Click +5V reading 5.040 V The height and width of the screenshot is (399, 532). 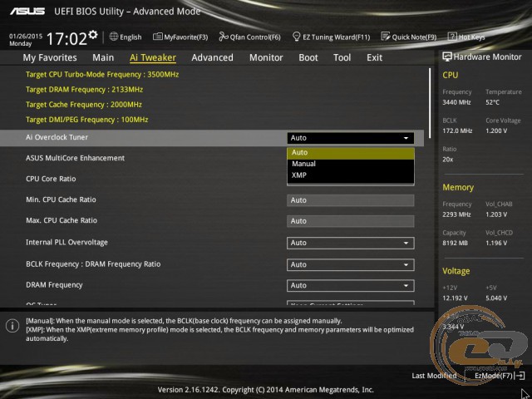click(496, 298)
